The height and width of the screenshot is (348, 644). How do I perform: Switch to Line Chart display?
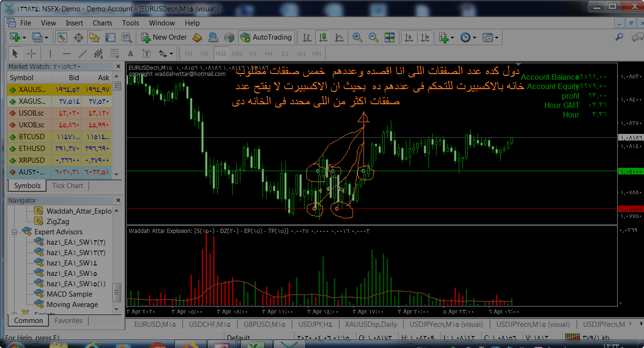339,37
